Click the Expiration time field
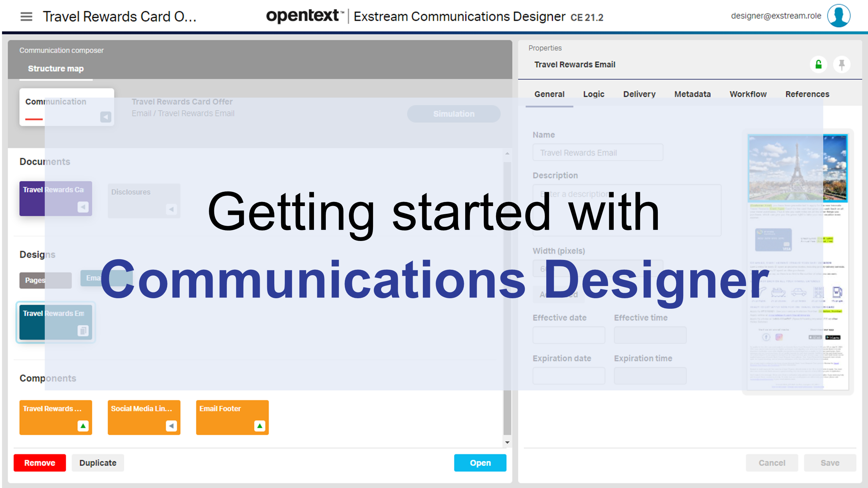868x488 pixels. [650, 376]
